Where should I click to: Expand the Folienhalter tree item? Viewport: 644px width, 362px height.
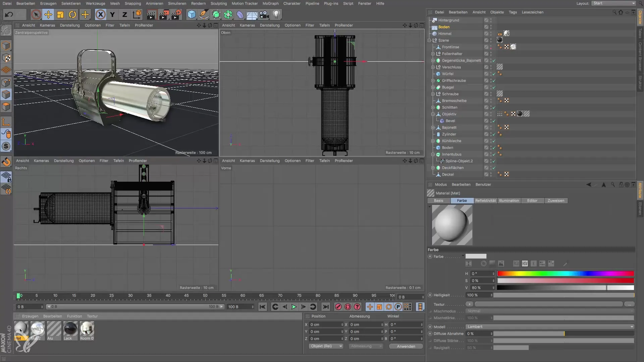pos(433,54)
